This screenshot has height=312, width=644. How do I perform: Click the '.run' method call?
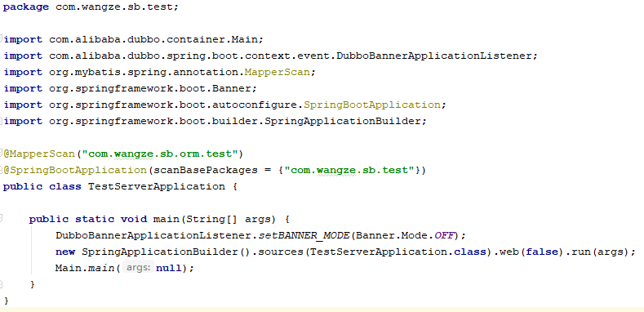(578, 252)
